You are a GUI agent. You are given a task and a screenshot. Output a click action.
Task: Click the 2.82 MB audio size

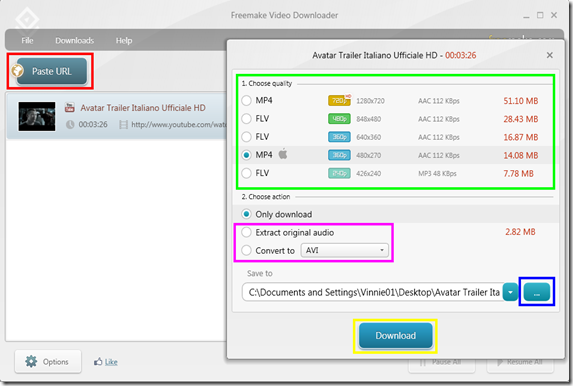pyautogui.click(x=520, y=232)
